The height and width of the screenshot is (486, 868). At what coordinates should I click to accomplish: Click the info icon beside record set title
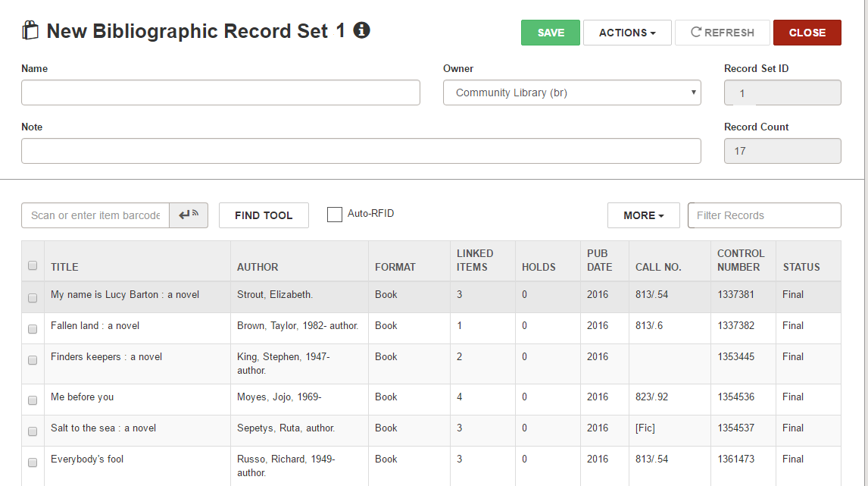(x=361, y=30)
